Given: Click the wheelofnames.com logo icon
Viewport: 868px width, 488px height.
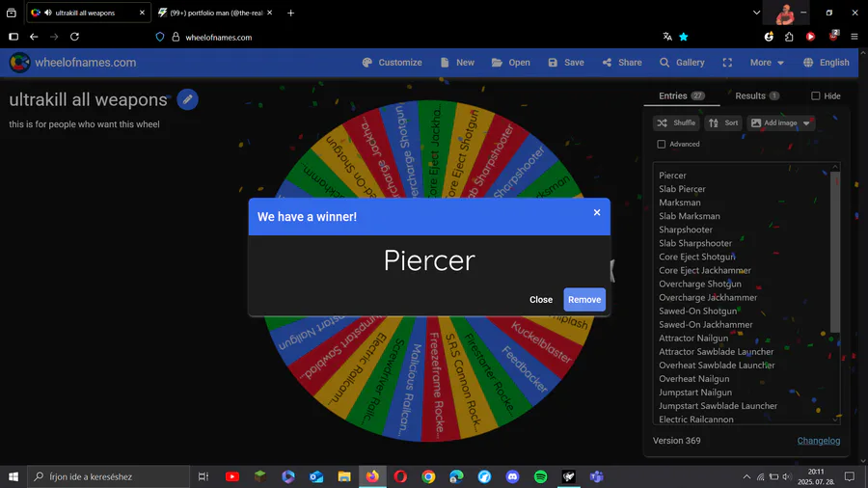Looking at the screenshot, I should coord(19,63).
